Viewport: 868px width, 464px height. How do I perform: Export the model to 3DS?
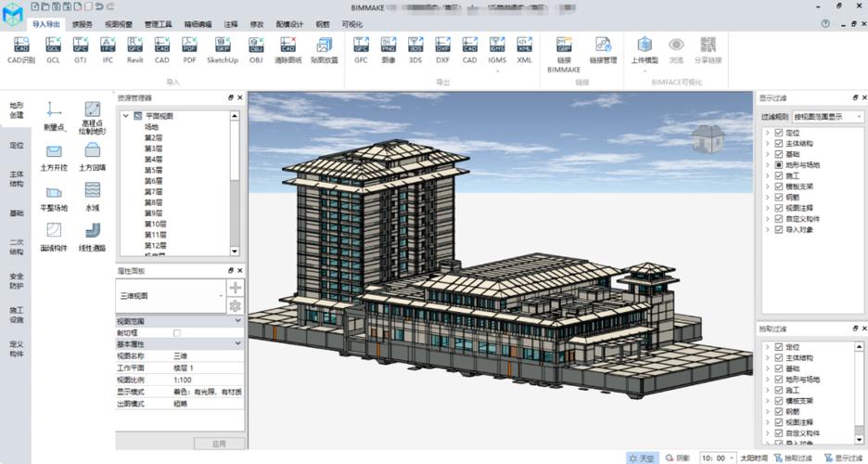[x=415, y=50]
